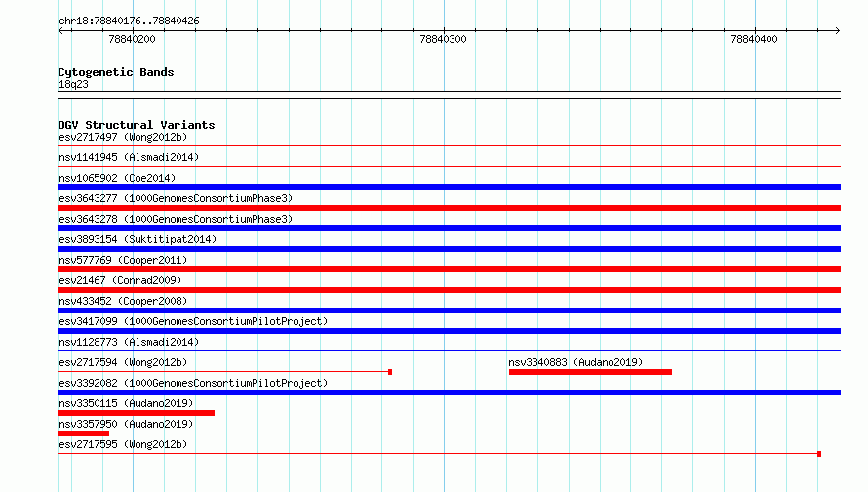
Task: Click esv3392082 (1000GenomesConsortiumPilotProject) label
Action: pos(193,383)
